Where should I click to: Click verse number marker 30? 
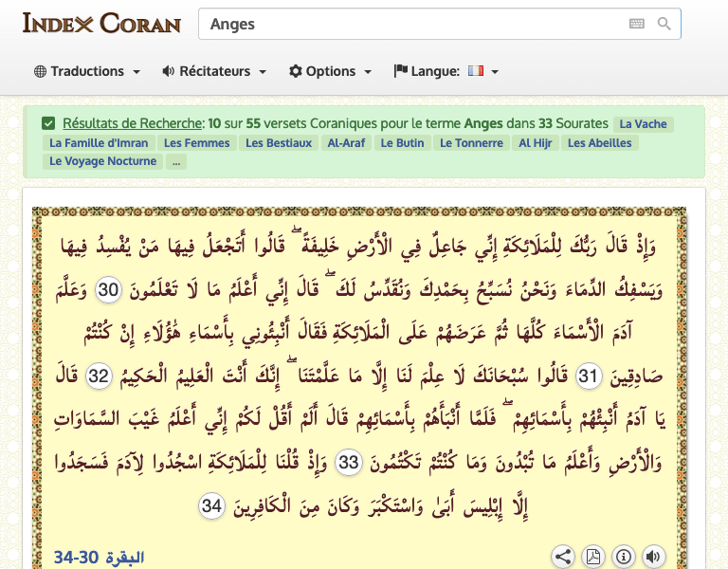click(x=108, y=289)
